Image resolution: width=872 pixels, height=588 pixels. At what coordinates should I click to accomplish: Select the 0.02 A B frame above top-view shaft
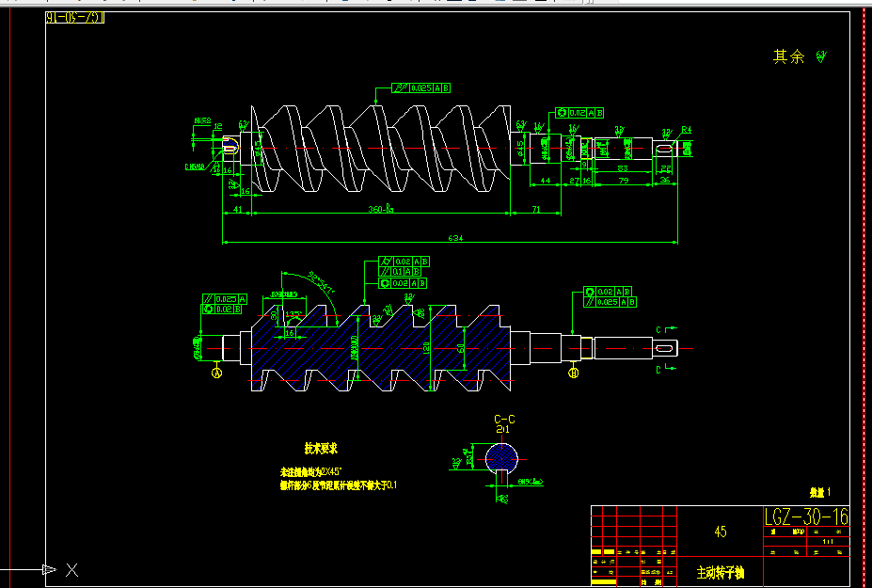(579, 113)
